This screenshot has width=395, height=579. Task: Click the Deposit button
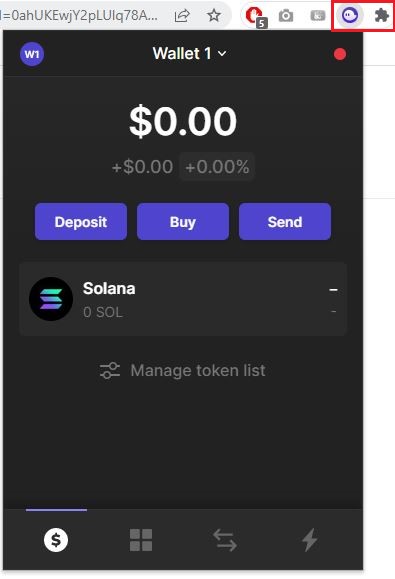[x=81, y=222]
